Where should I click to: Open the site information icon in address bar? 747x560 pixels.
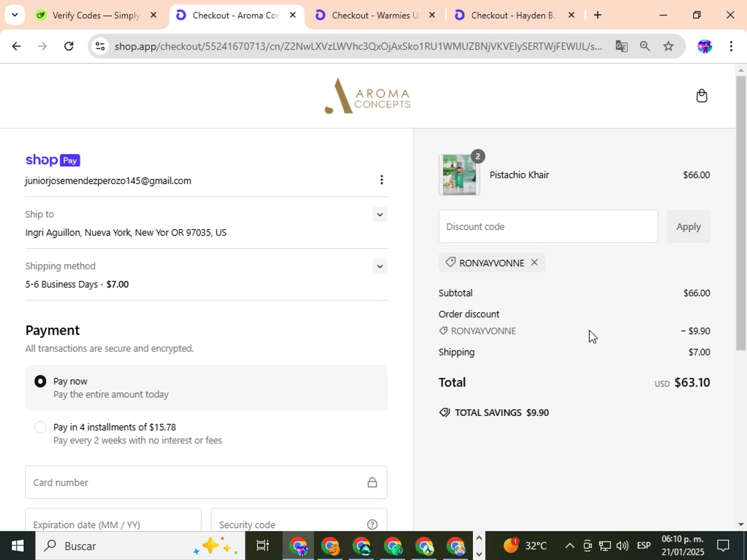(x=100, y=46)
